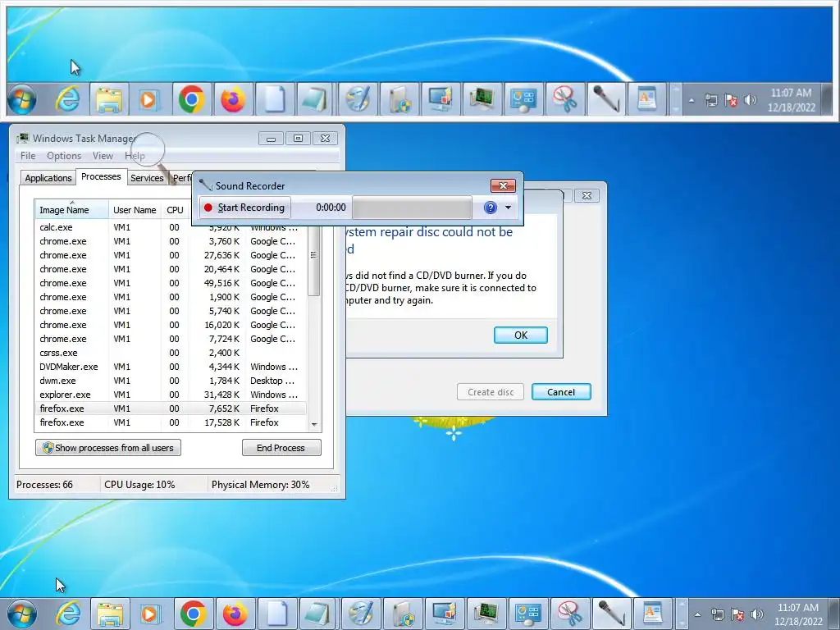Open Snipping Tool scissors icon in bottom taskbar
The image size is (840, 630).
click(x=569, y=614)
